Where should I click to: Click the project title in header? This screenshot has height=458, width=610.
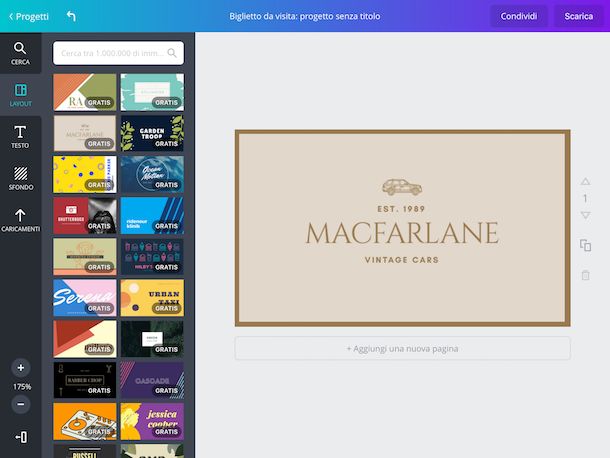tap(305, 16)
